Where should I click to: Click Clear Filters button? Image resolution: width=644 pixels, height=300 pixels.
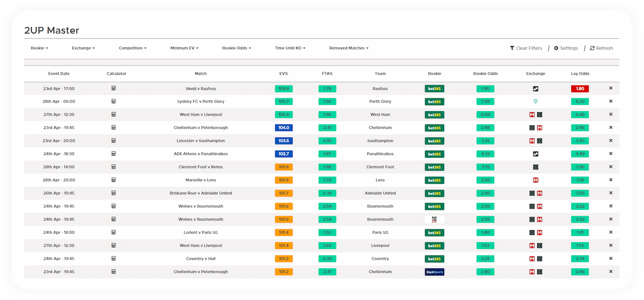[x=526, y=48]
